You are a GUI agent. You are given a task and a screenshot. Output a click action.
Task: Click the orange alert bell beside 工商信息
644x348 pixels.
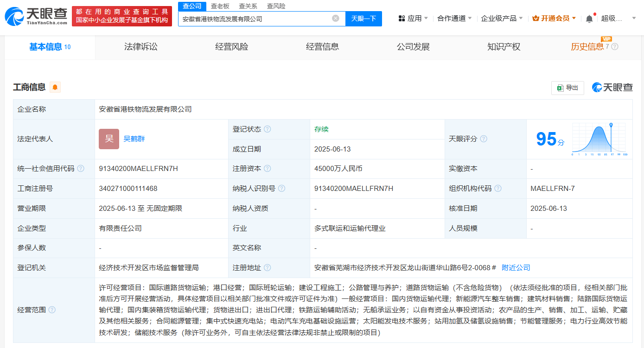pyautogui.click(x=55, y=87)
